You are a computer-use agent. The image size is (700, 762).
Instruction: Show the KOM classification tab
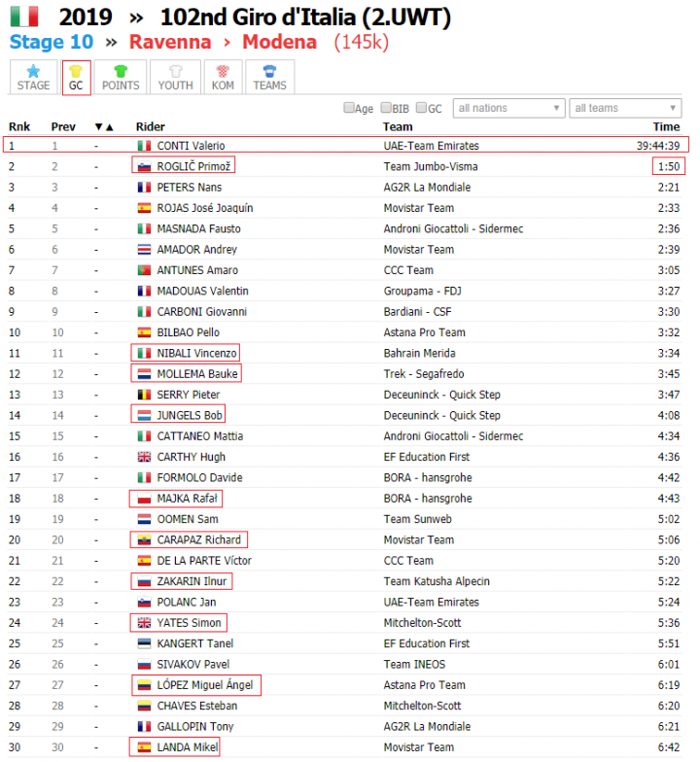click(223, 78)
